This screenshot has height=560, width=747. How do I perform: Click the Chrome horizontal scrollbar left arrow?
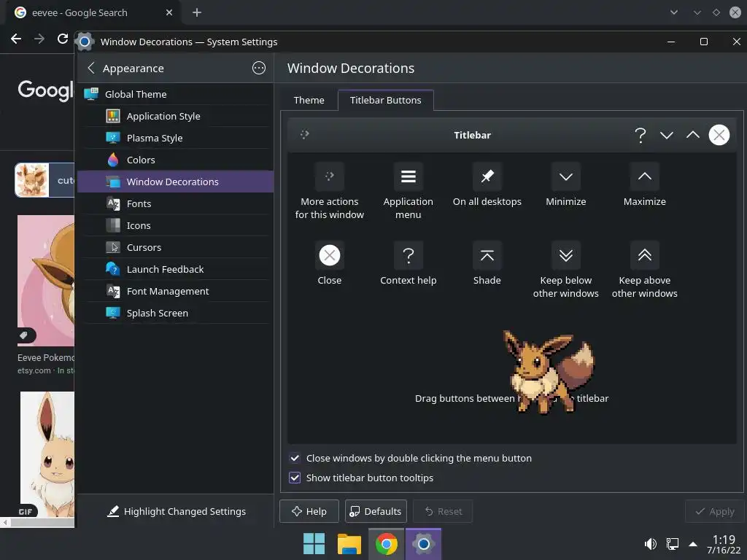(5, 522)
